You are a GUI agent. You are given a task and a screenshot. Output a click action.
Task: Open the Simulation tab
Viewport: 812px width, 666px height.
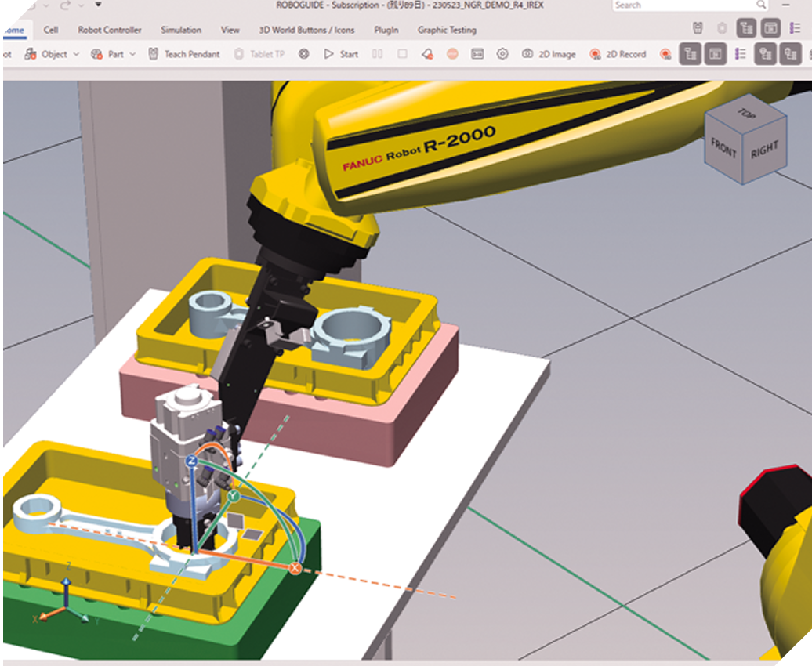[x=181, y=30]
